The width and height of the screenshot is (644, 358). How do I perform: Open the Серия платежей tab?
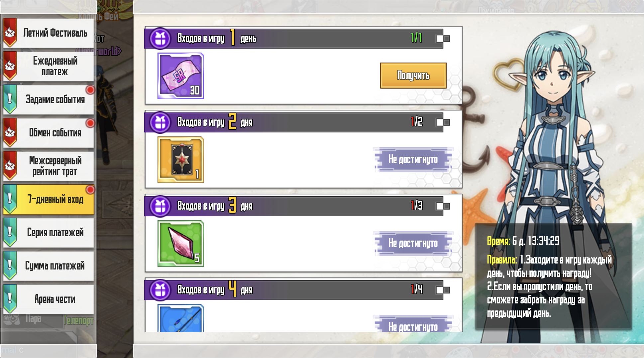pos(49,233)
